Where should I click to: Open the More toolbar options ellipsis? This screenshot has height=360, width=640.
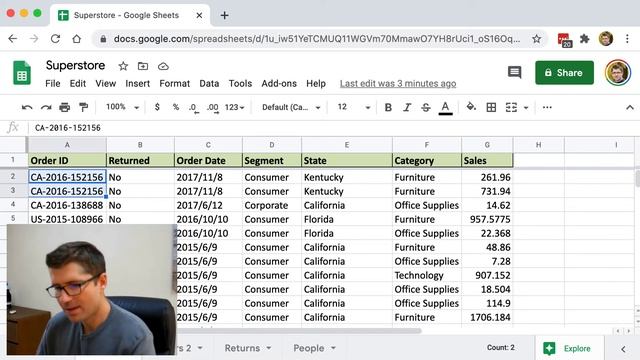[547, 107]
